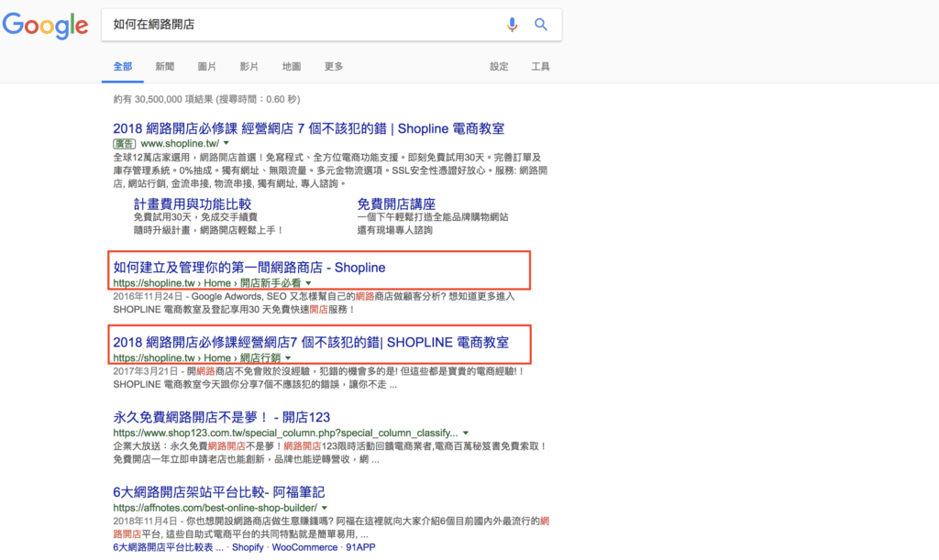
Task: Select the 全部 tab
Action: [x=123, y=66]
